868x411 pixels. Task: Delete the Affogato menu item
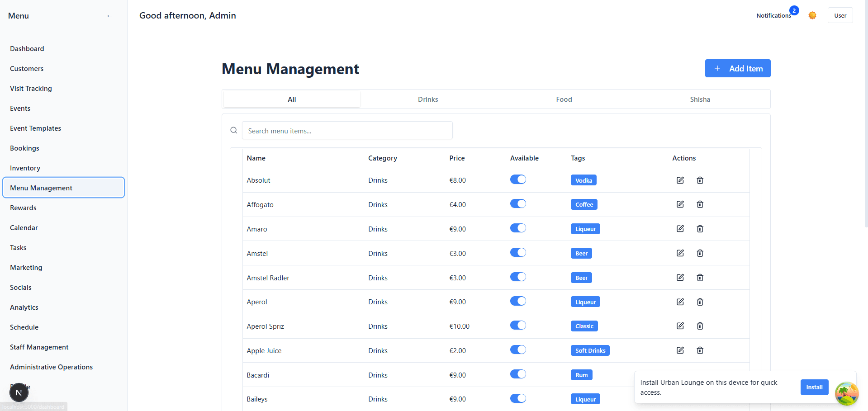700,204
